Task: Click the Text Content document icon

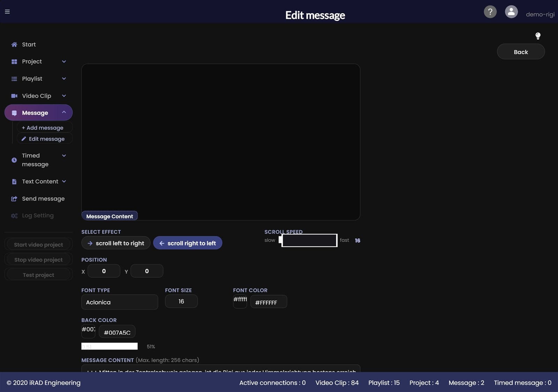Action: pos(14,182)
